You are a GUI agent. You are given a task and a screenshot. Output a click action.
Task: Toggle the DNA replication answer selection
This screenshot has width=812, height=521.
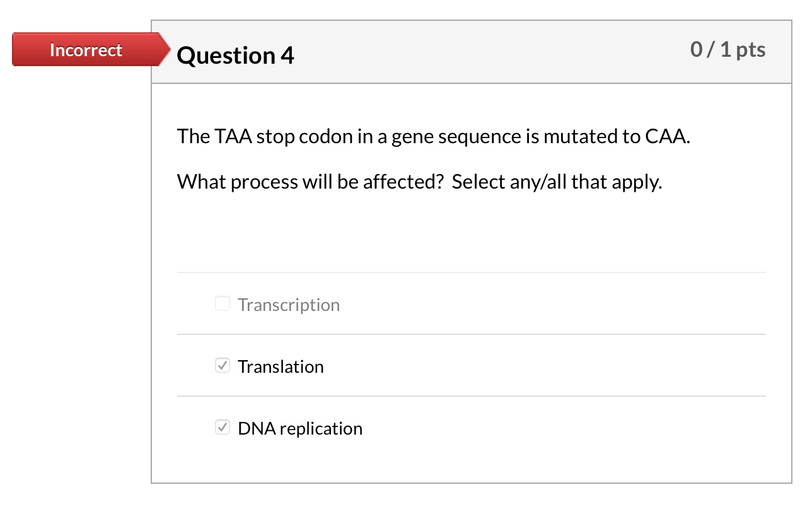click(x=222, y=427)
